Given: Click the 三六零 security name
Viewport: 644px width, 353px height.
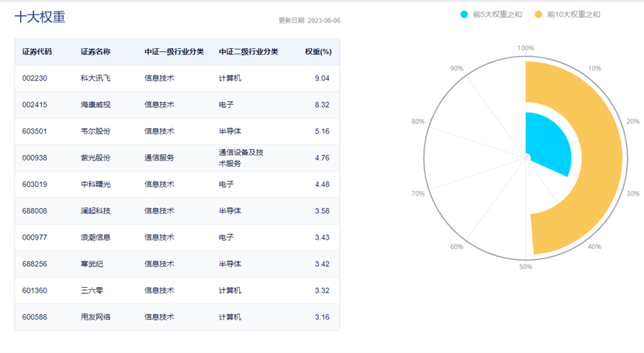Looking at the screenshot, I should click(92, 291).
